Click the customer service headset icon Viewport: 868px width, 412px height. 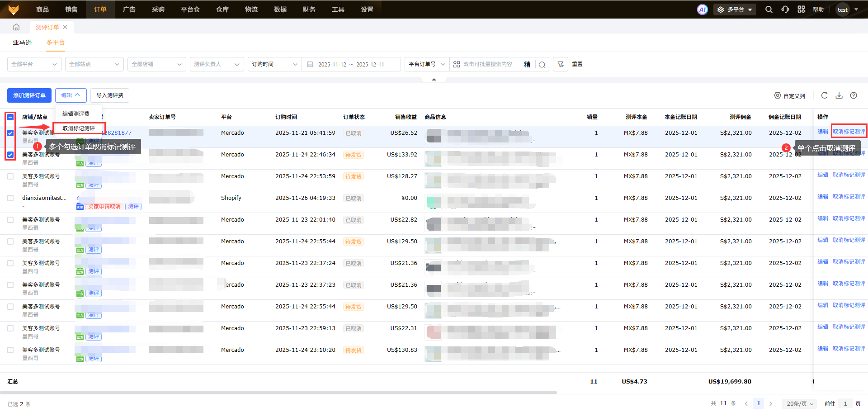click(785, 9)
